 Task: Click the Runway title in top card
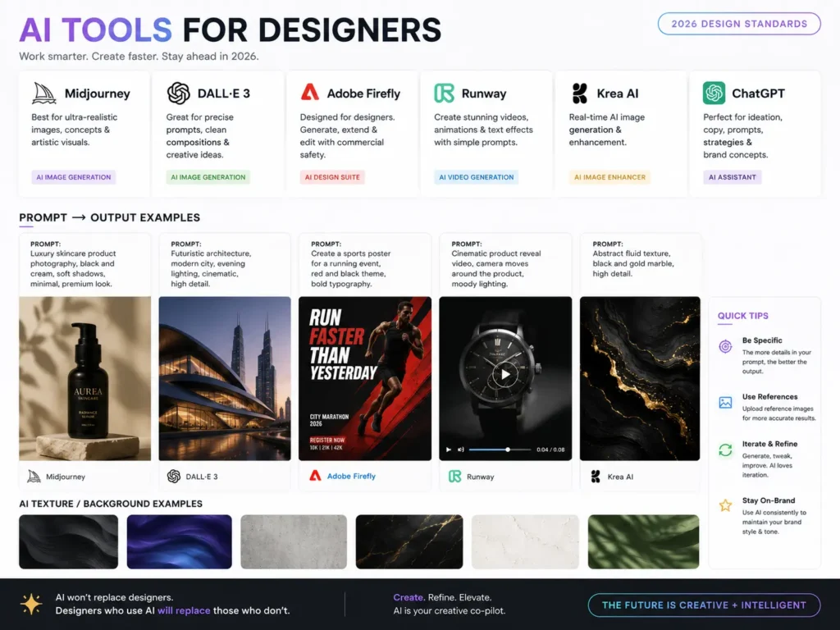click(484, 94)
